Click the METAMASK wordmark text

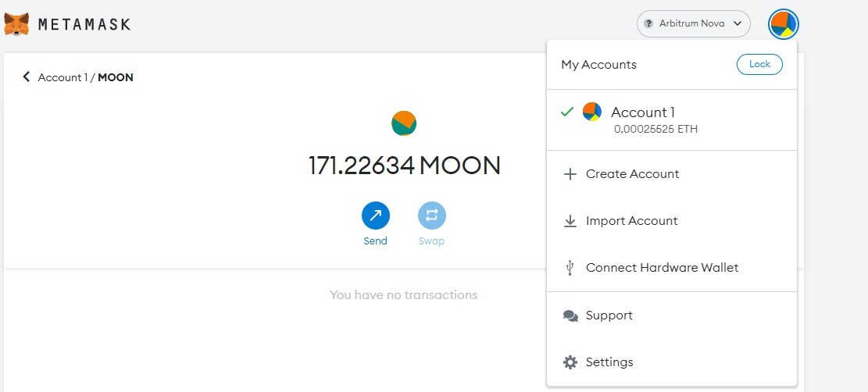tap(84, 24)
